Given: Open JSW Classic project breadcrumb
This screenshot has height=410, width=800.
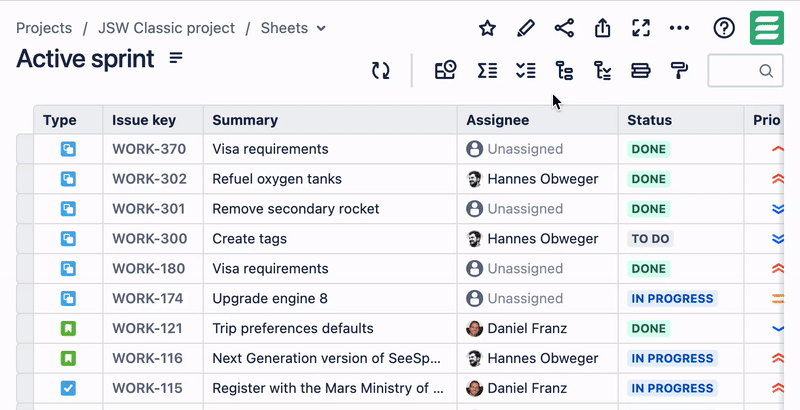Looking at the screenshot, I should tap(166, 28).
